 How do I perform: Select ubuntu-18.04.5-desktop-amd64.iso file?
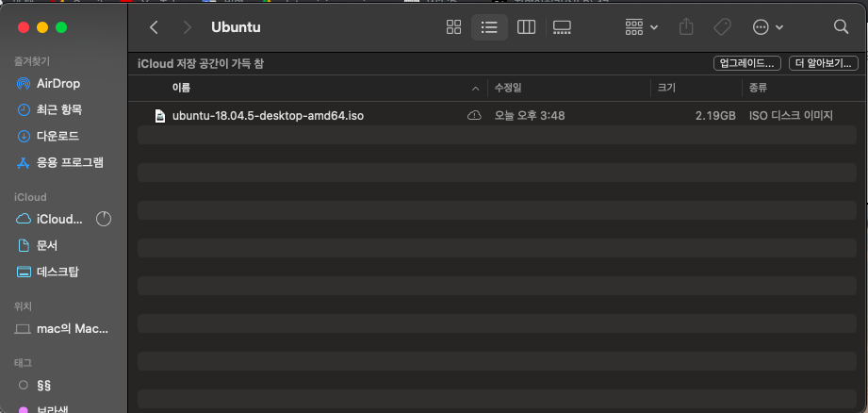268,116
